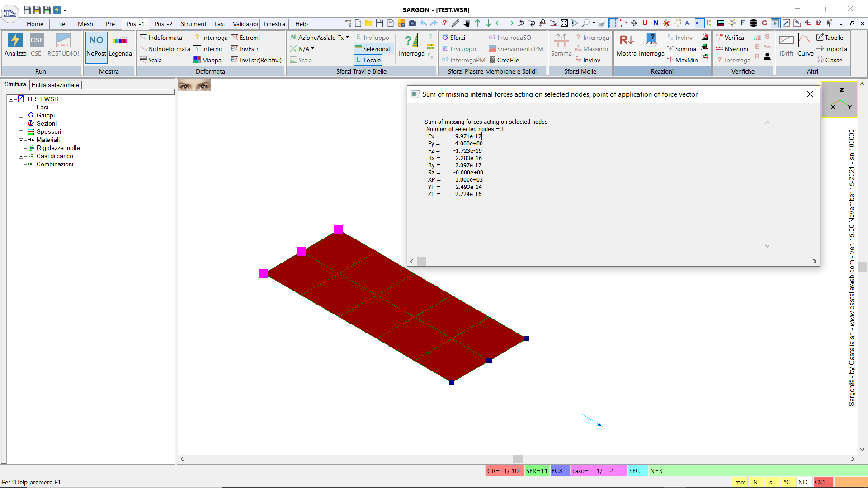868x488 pixels.
Task: Click the green up arrow view icon
Action: 477,23
